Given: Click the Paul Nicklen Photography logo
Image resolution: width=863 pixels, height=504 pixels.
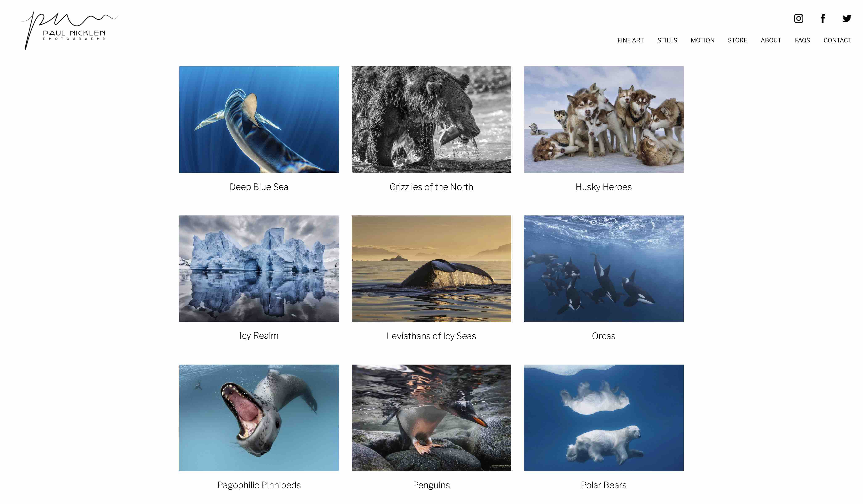Looking at the screenshot, I should pyautogui.click(x=70, y=30).
